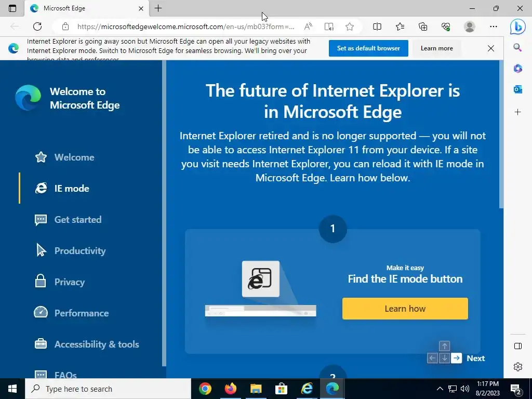Click the Tab actions menu icon
This screenshot has width=532, height=399.
coord(12,8)
